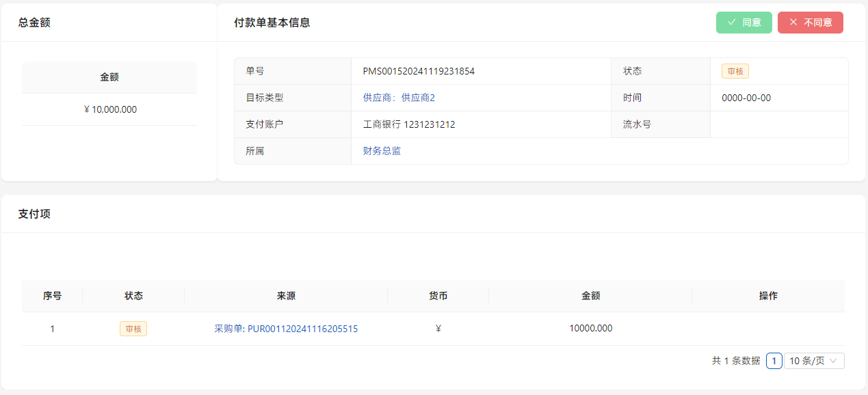Click the green 同意 approve button

(x=744, y=23)
